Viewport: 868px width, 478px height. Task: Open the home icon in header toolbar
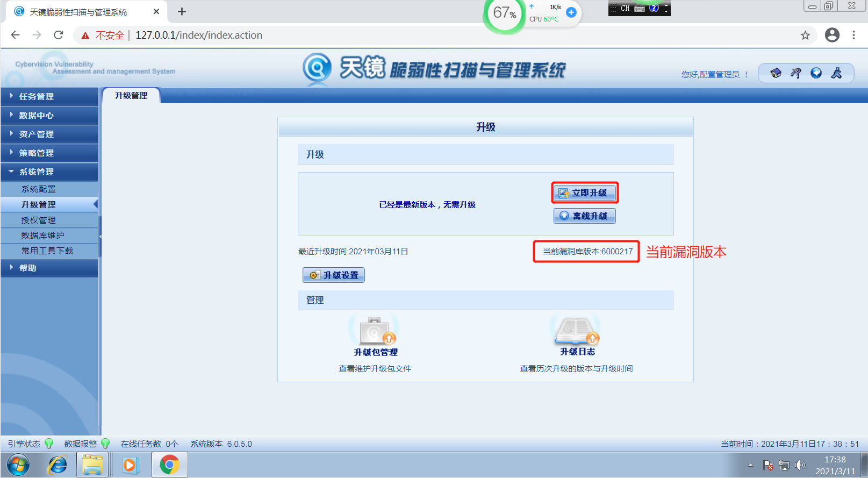tap(776, 73)
